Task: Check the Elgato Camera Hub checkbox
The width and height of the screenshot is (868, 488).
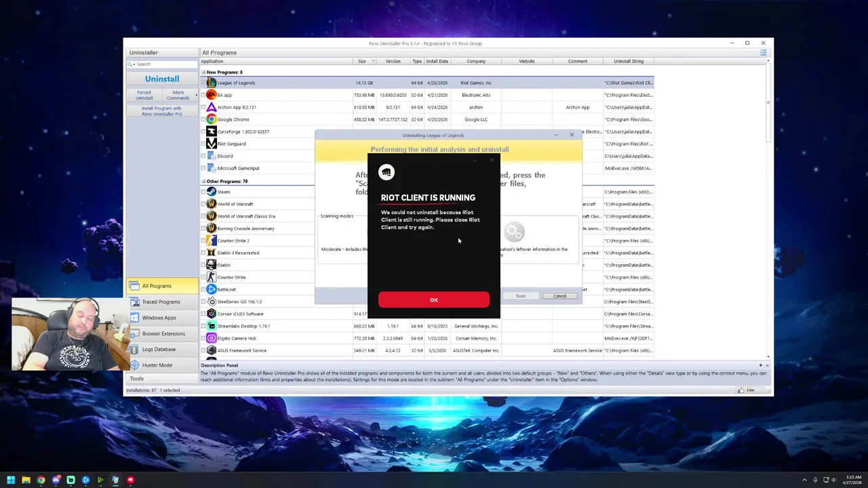Action: pos(203,338)
